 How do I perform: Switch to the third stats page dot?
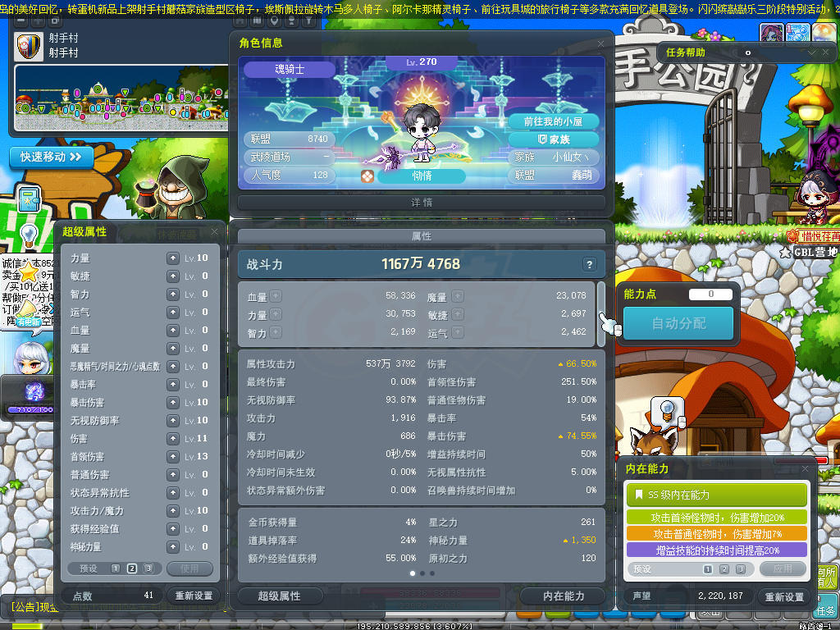pos(432,573)
